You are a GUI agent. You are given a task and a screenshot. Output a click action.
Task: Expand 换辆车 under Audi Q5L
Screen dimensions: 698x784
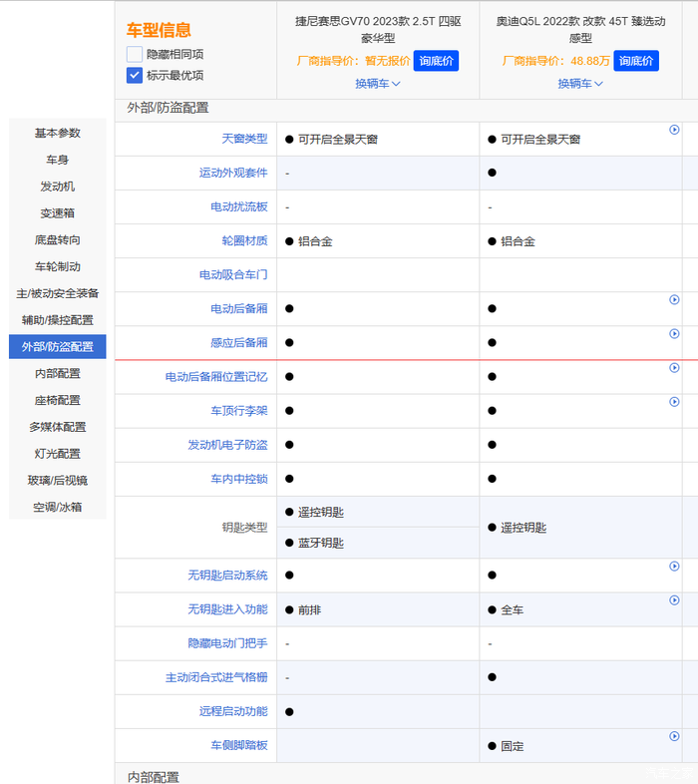point(580,84)
